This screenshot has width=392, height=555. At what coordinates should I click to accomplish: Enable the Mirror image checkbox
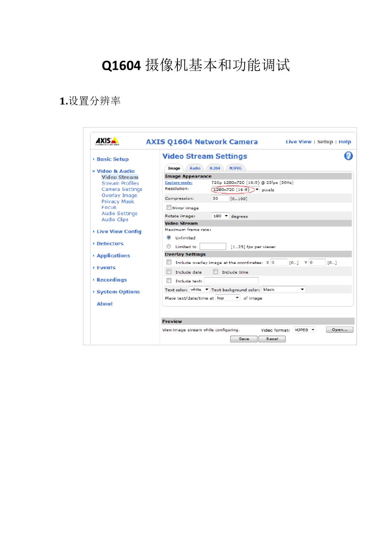click(x=169, y=208)
